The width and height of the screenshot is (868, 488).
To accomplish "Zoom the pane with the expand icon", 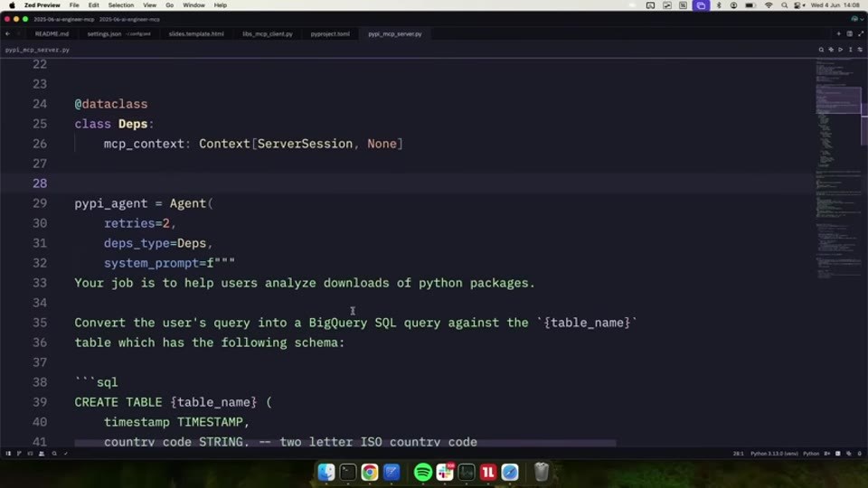I will 861,33.
